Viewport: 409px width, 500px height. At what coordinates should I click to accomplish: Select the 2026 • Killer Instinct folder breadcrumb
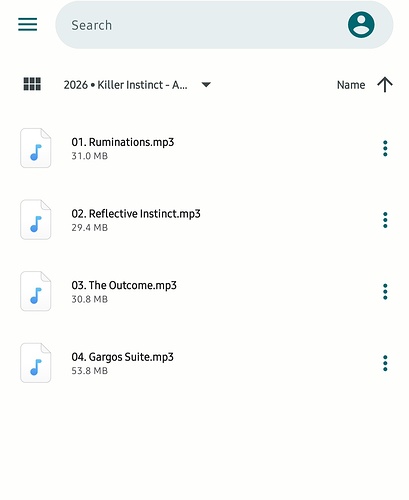125,85
